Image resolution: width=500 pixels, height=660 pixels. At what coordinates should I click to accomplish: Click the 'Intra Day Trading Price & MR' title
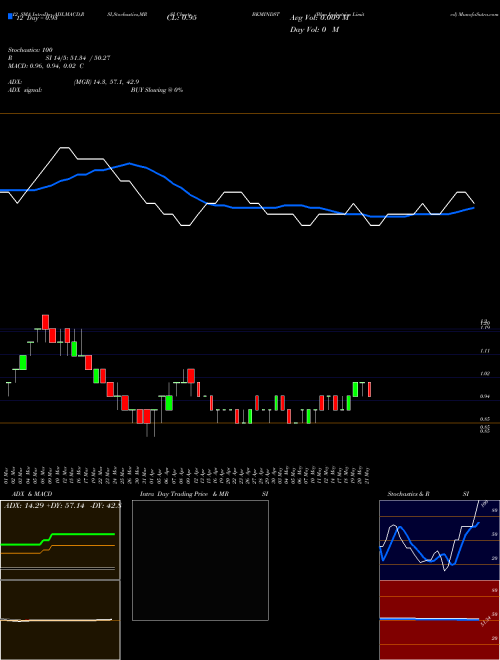click(x=184, y=494)
